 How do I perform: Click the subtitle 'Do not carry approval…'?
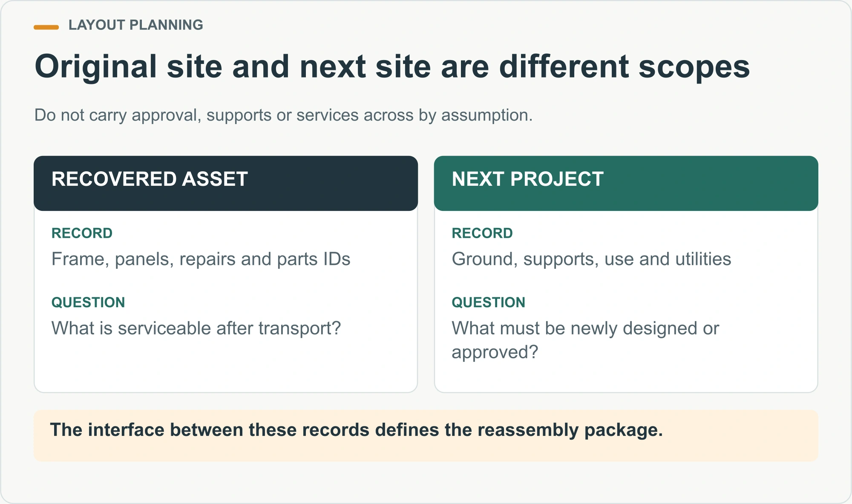click(283, 115)
